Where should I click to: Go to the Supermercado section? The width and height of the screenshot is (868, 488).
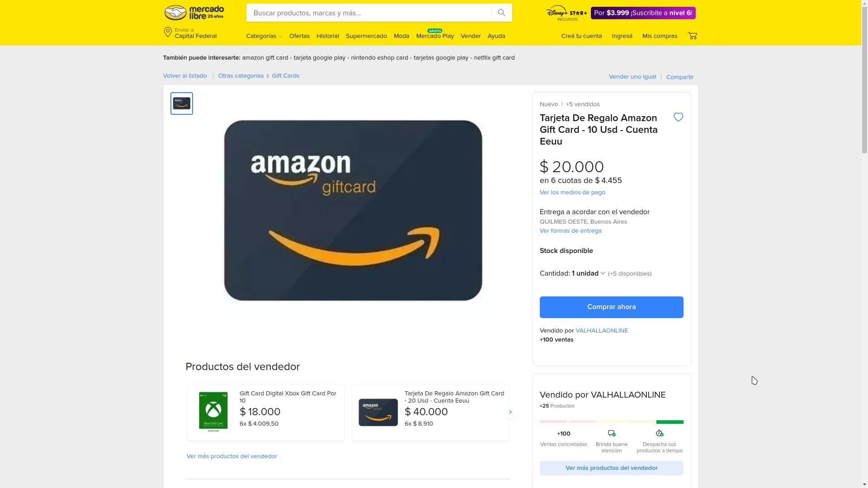click(x=366, y=36)
